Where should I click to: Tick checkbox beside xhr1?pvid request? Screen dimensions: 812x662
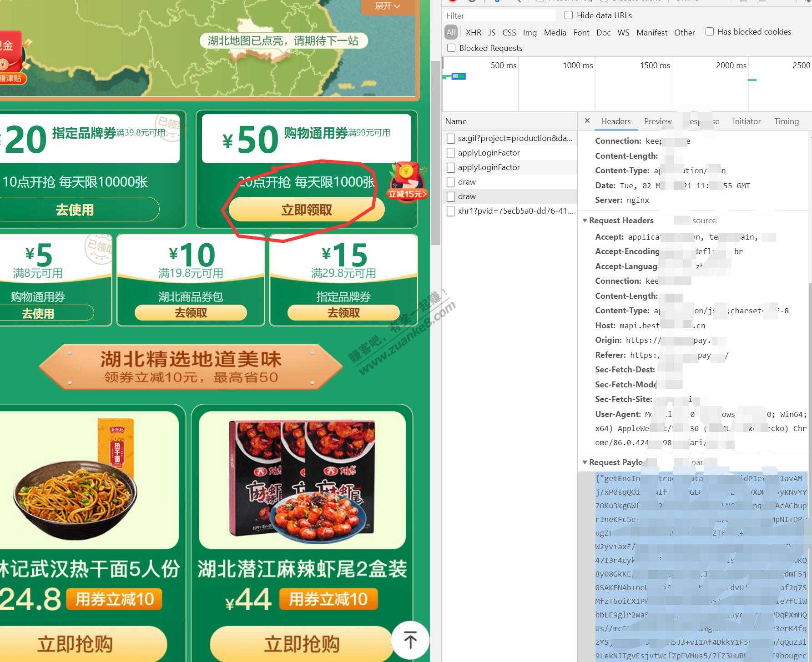tap(451, 211)
